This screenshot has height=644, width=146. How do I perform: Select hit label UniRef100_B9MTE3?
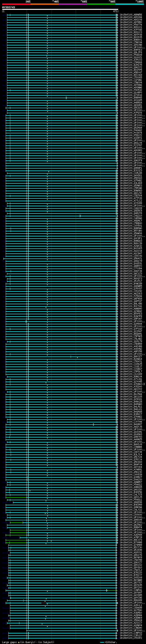131,50
